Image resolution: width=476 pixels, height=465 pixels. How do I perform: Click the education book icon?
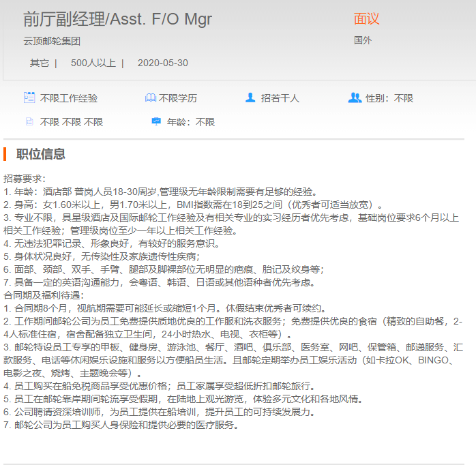tap(150, 98)
